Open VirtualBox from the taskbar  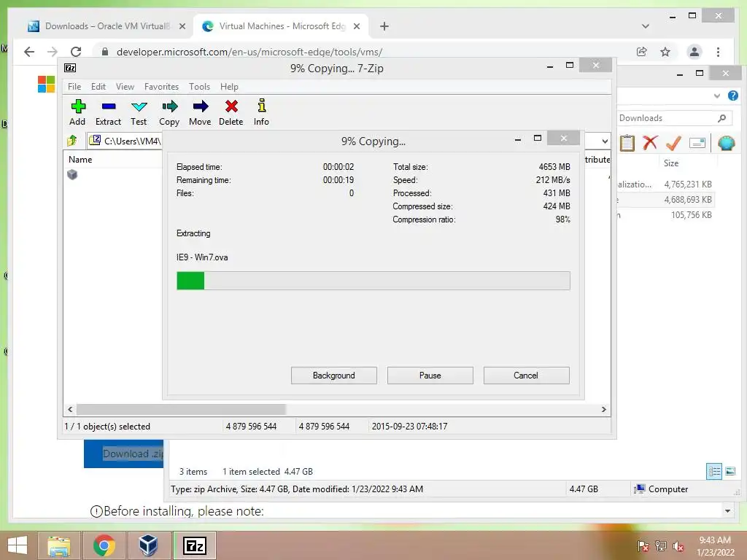(x=148, y=545)
